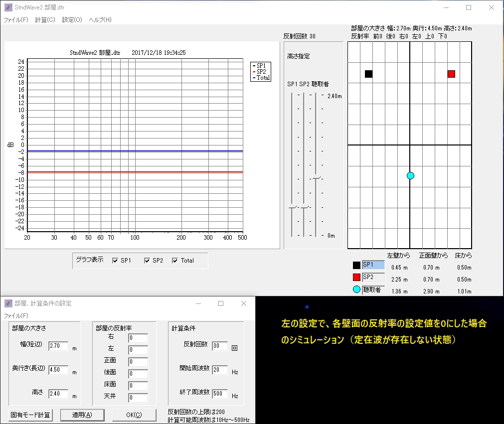The height and width of the screenshot is (424, 504).
Task: Select the SP1 label button below room map
Action: click(x=373, y=265)
